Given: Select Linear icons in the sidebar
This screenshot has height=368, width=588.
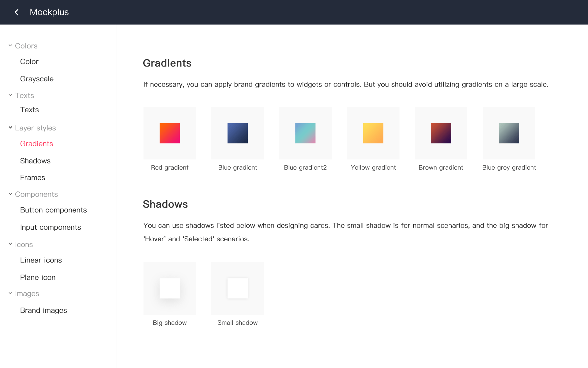Looking at the screenshot, I should click(41, 260).
